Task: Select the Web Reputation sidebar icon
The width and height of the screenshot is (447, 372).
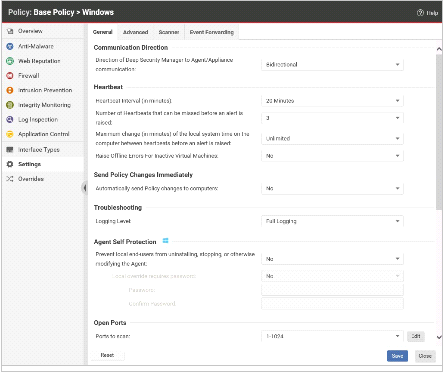Action: coord(10,61)
